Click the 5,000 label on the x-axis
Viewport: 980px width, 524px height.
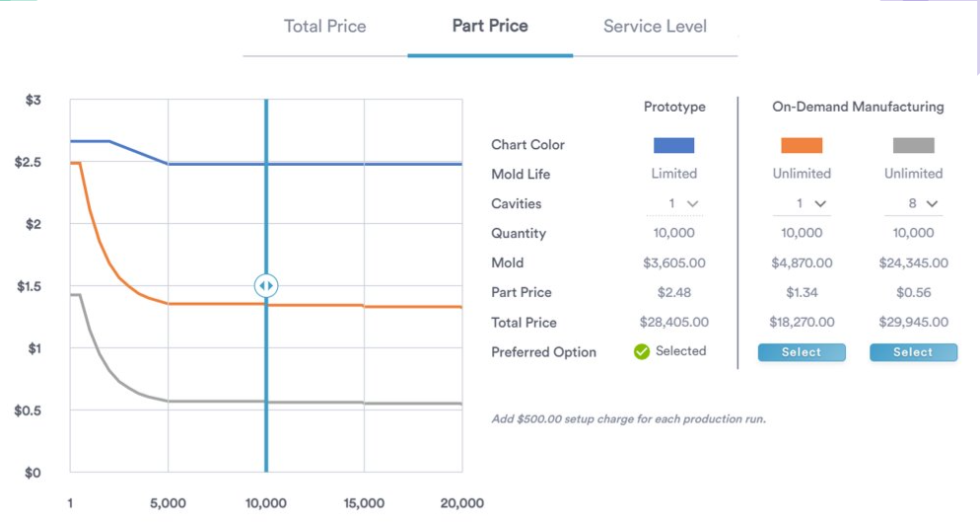click(169, 503)
